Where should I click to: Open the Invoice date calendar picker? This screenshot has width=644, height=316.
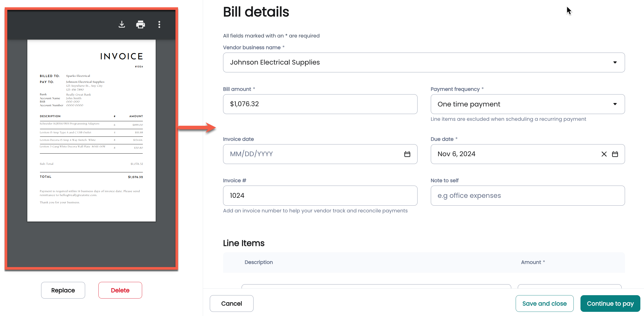(407, 154)
